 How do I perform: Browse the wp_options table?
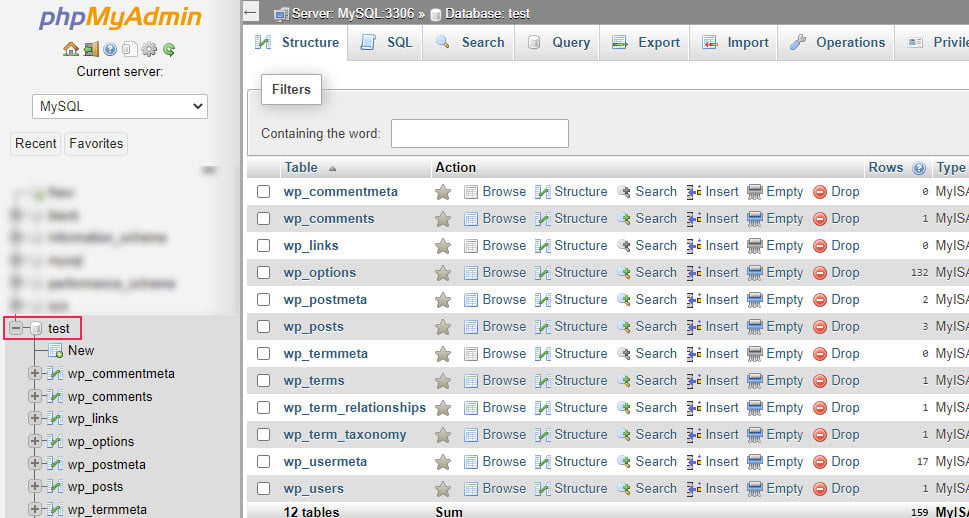tap(495, 273)
